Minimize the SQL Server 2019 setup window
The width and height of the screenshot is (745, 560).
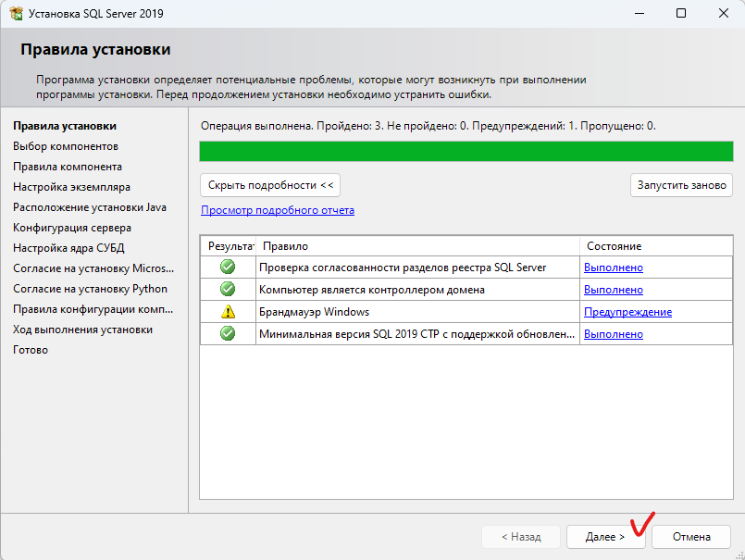pyautogui.click(x=639, y=13)
